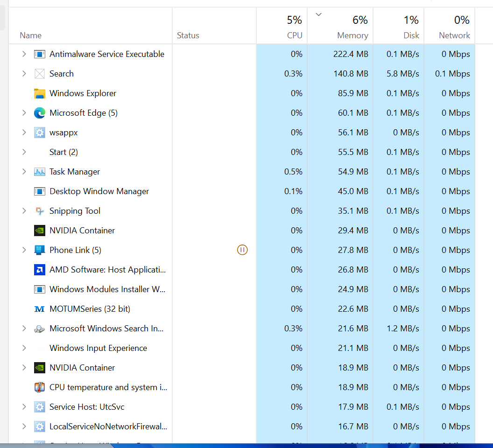Click the Phone Link suspended status icon
Screen dimensions: 493x448
242,250
